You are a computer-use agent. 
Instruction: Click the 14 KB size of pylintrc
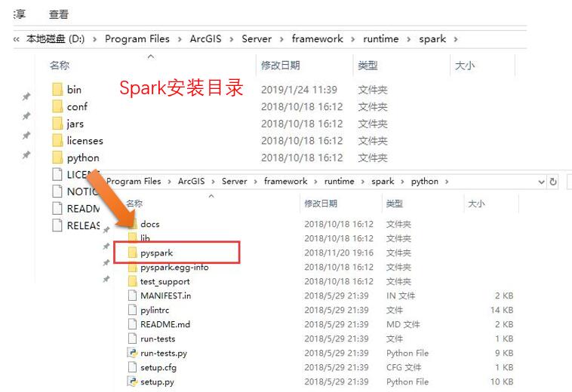coord(502,310)
